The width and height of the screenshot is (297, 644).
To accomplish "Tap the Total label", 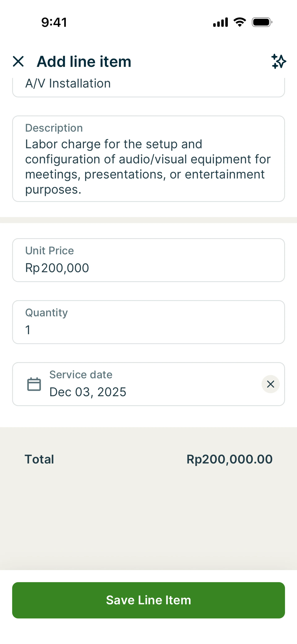I will click(39, 459).
